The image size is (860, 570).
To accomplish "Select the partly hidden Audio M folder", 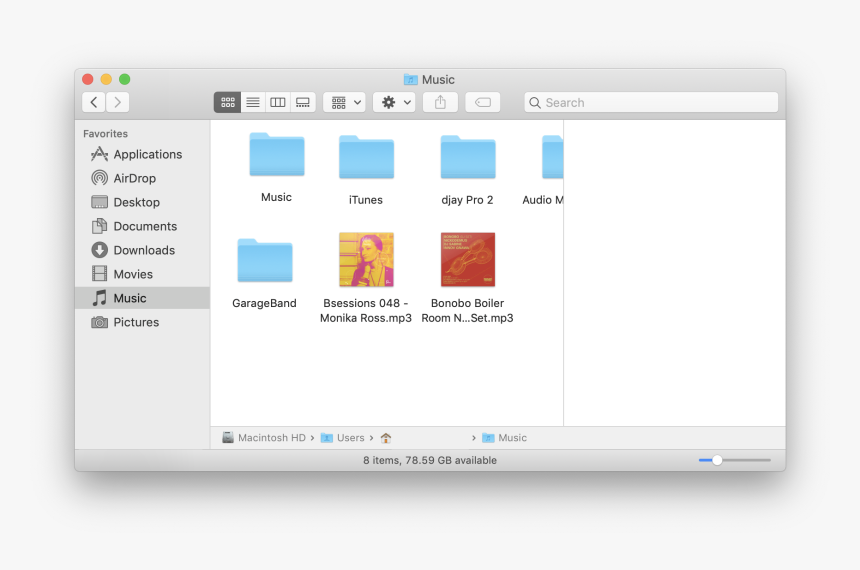I will 552,157.
